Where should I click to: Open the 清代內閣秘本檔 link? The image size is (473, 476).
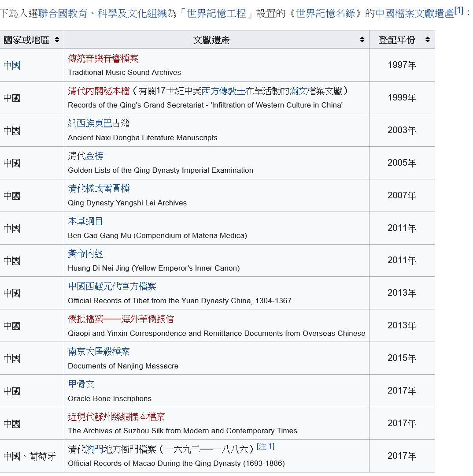click(x=99, y=91)
